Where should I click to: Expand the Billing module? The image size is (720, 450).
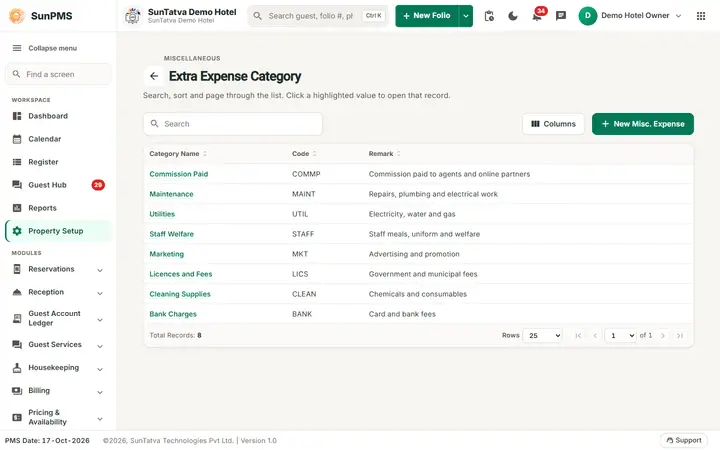coord(100,392)
